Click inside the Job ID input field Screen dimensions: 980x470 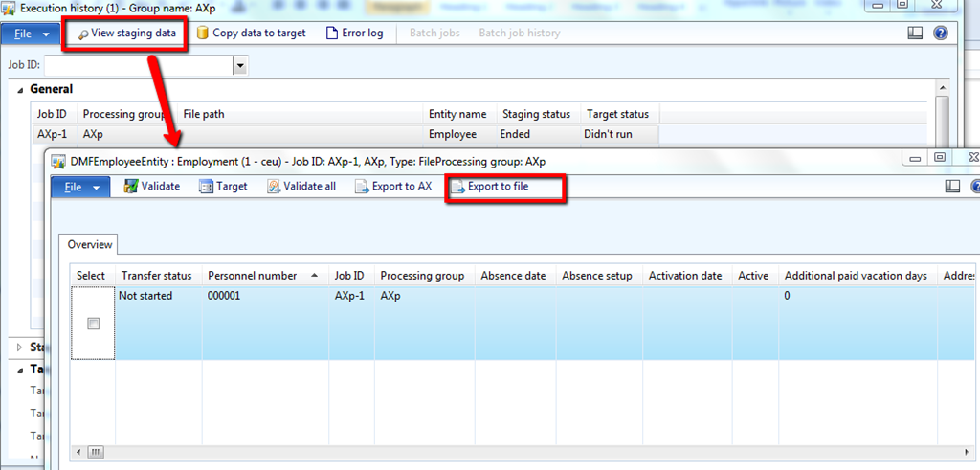[x=138, y=64]
